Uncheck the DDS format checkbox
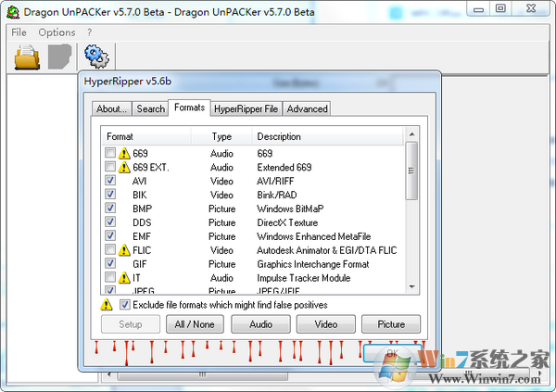The height and width of the screenshot is (392, 556). [x=110, y=221]
